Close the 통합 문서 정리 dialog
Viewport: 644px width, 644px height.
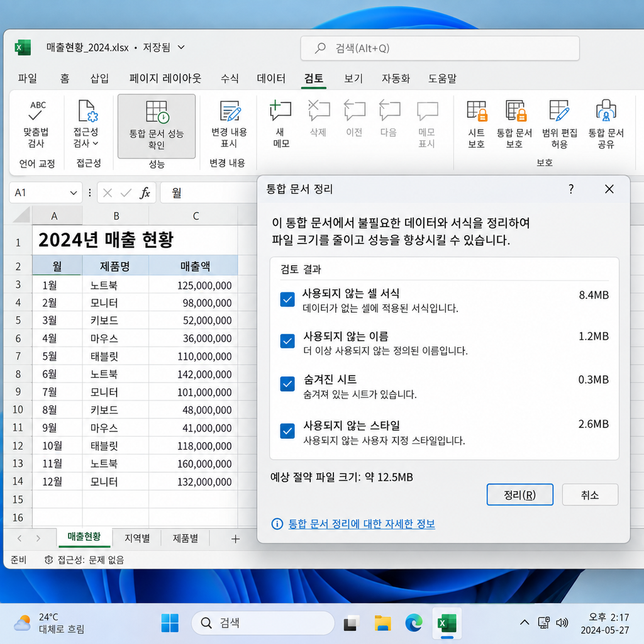pos(609,189)
